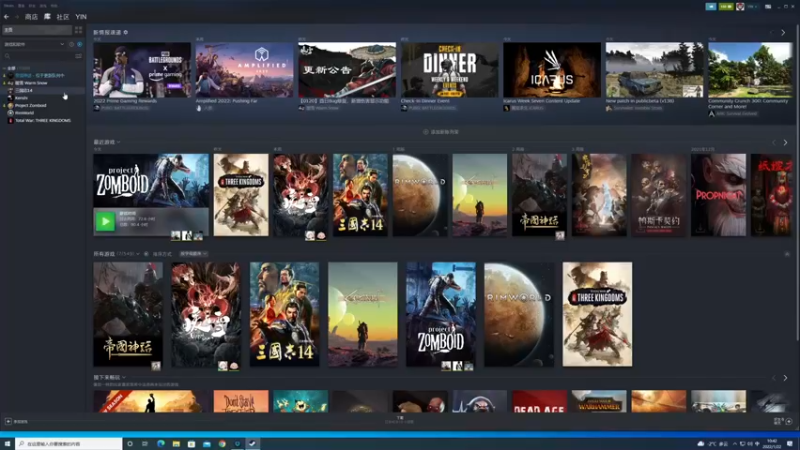The width and height of the screenshot is (800, 450).
Task: Open the New patch in publicbeta card
Action: click(655, 70)
